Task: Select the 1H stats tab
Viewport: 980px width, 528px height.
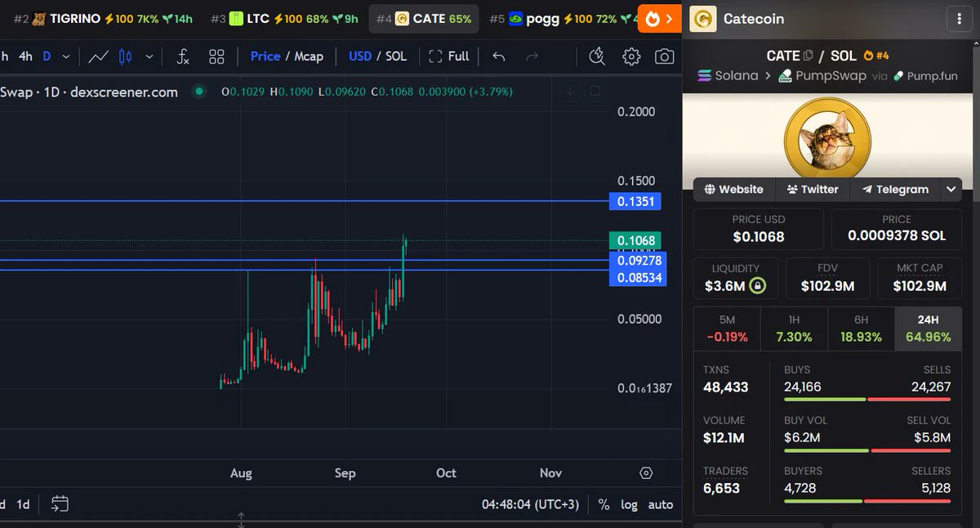Action: click(x=794, y=329)
